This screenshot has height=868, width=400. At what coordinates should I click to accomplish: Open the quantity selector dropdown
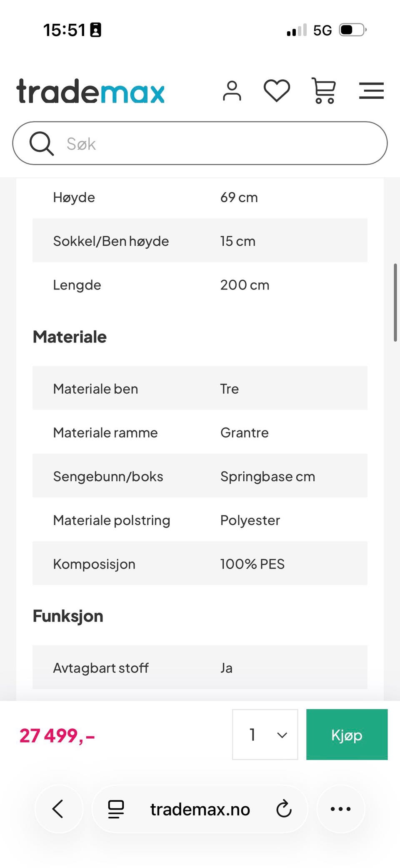[x=265, y=735]
